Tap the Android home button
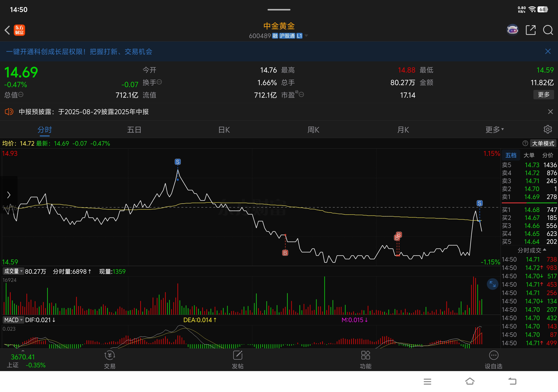Image resolution: width=558 pixels, height=392 pixels. pyautogui.click(x=470, y=381)
